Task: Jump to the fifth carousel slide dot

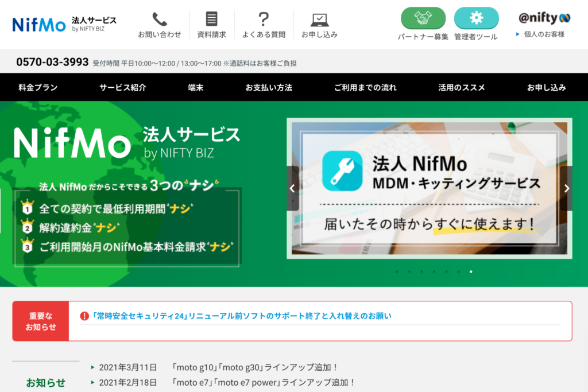Action: point(446,271)
